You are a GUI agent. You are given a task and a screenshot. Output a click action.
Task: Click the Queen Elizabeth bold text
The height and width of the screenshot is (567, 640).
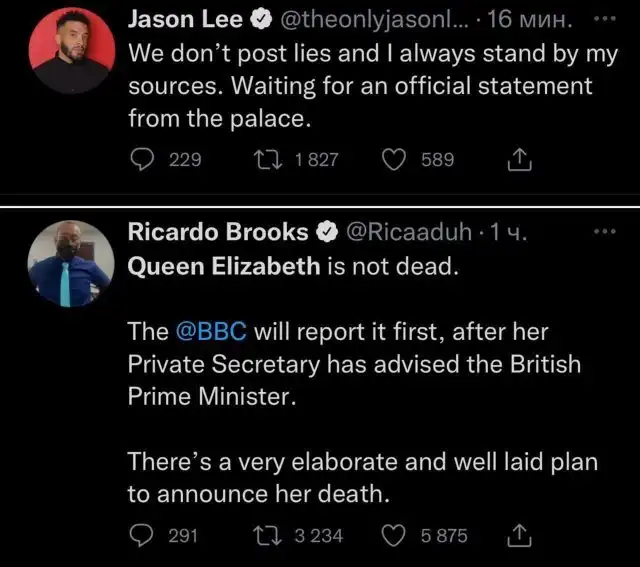pos(224,266)
